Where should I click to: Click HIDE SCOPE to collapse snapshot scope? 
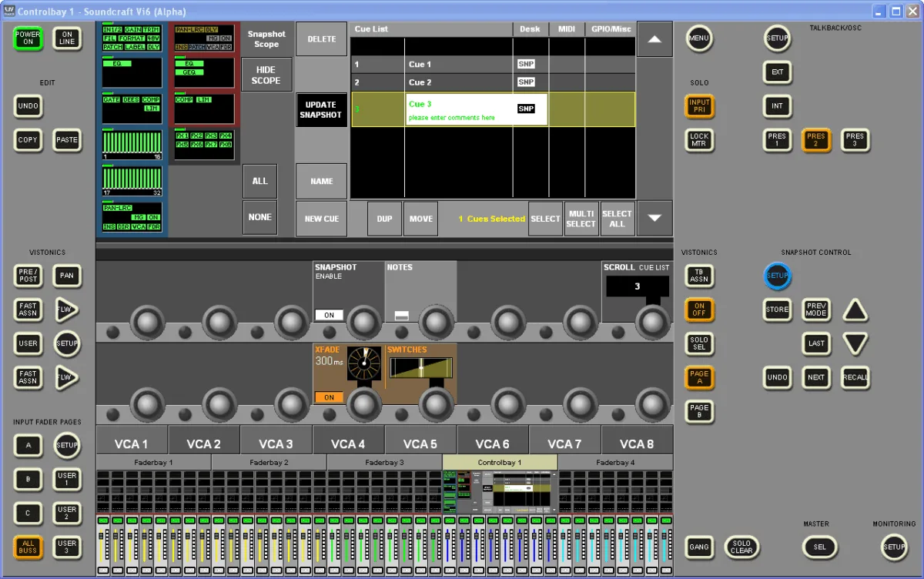click(x=266, y=75)
